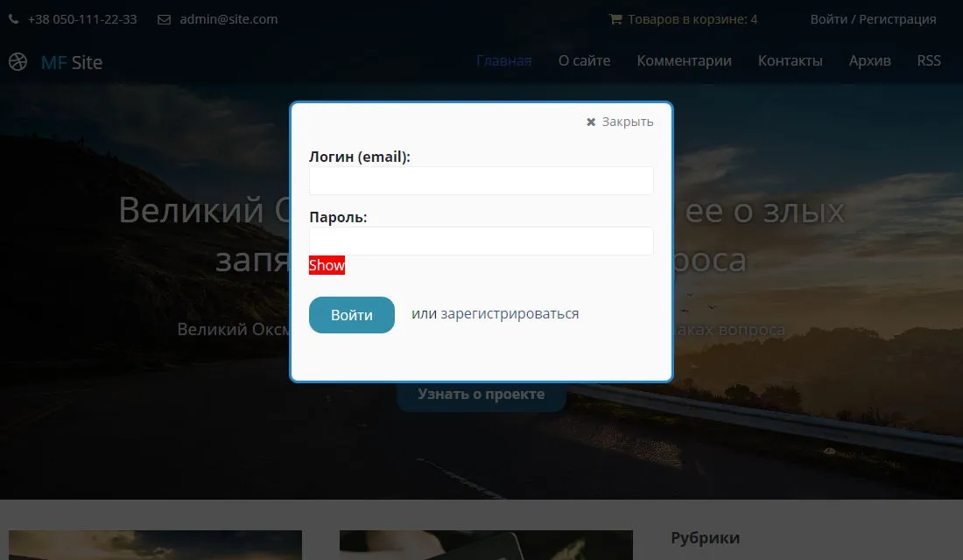Image resolution: width=963 pixels, height=560 pixels.
Task: Click the Войти / Регистрация header link
Action: click(x=873, y=19)
